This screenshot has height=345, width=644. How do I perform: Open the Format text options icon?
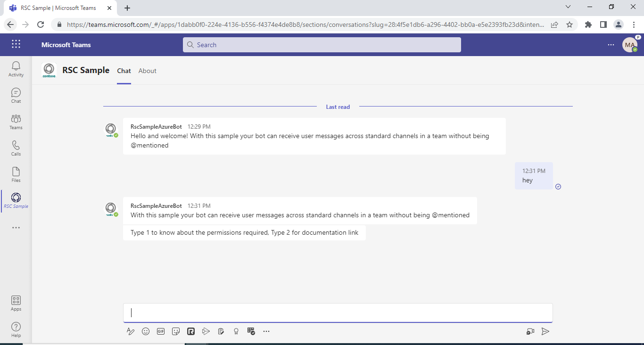pos(131,331)
